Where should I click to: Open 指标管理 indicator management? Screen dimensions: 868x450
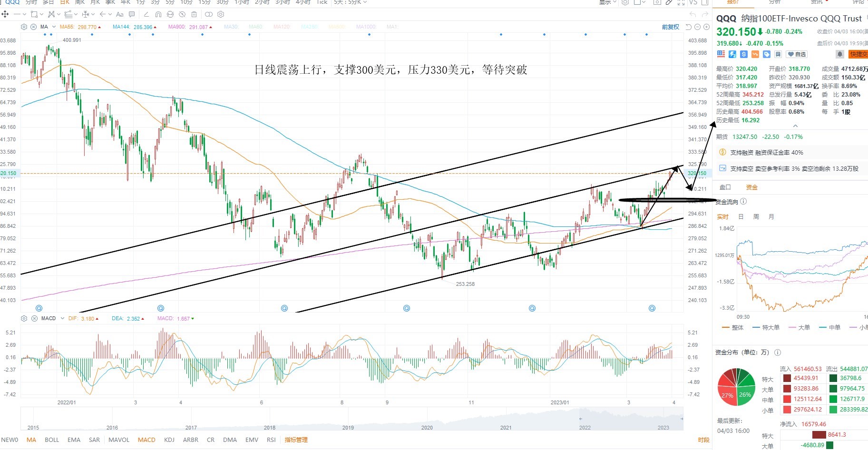click(296, 440)
